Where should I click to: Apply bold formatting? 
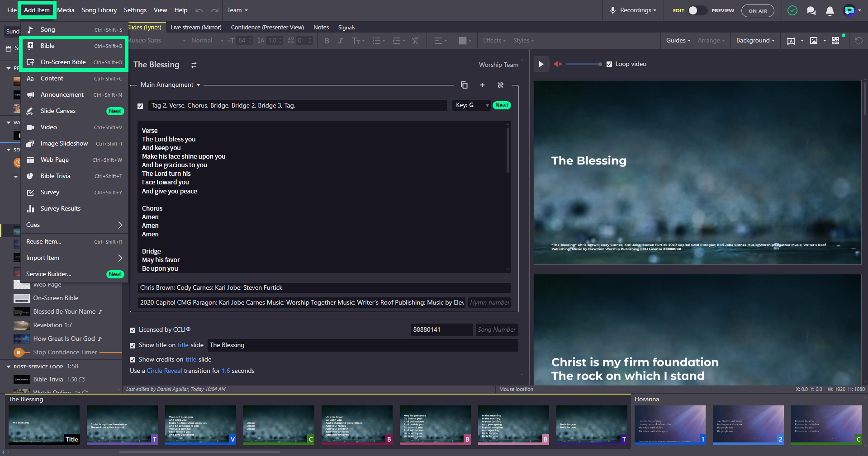tap(327, 41)
